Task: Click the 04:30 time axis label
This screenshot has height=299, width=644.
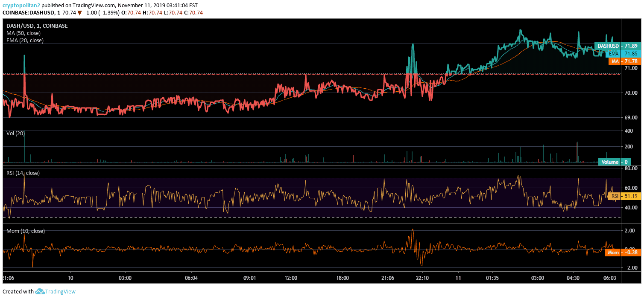Action: click(x=573, y=278)
